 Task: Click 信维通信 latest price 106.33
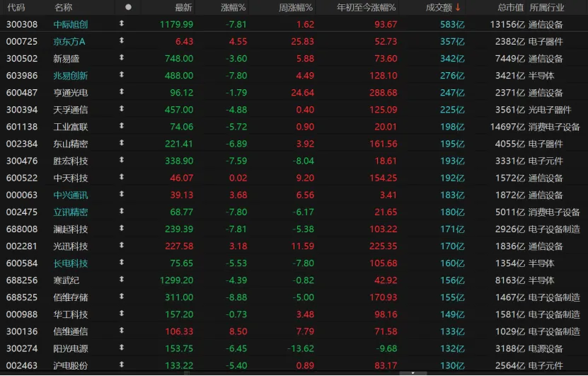point(179,331)
